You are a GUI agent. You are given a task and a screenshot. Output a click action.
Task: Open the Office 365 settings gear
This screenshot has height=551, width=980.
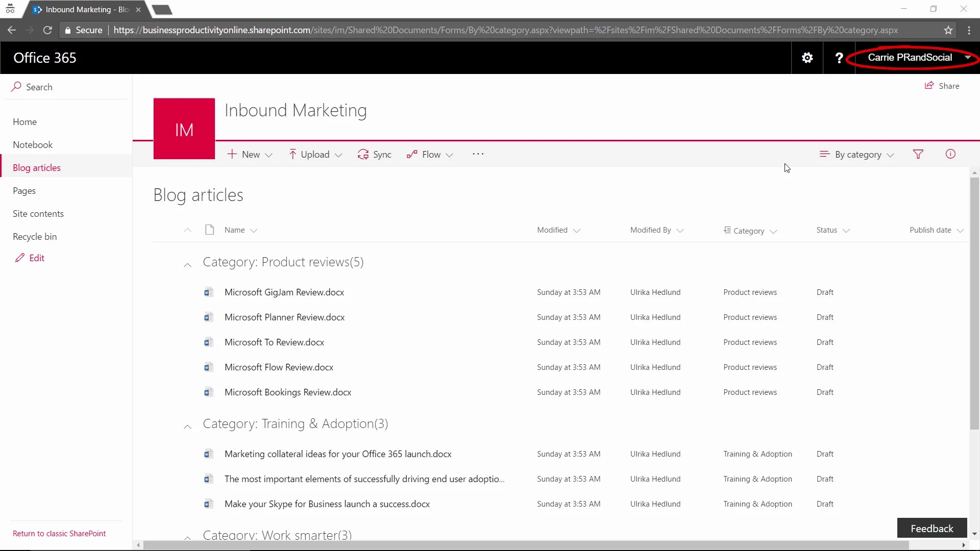pyautogui.click(x=807, y=58)
